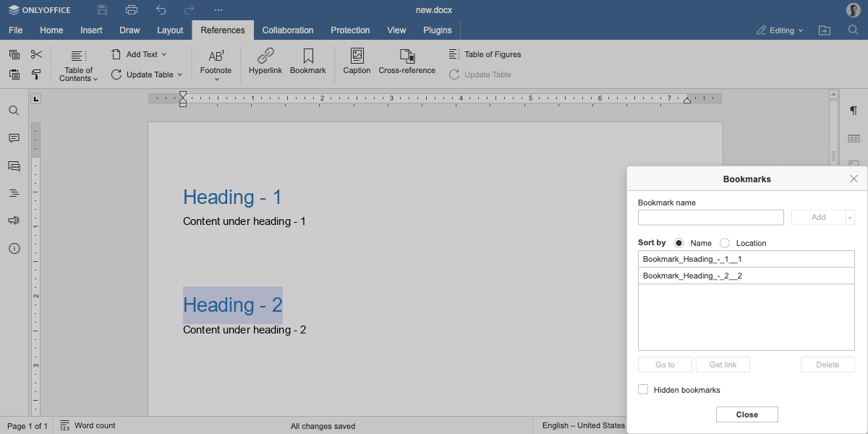Select Bookmark_Heading_-_2__2 in the list
Viewport: 868px width, 434px height.
click(x=746, y=276)
